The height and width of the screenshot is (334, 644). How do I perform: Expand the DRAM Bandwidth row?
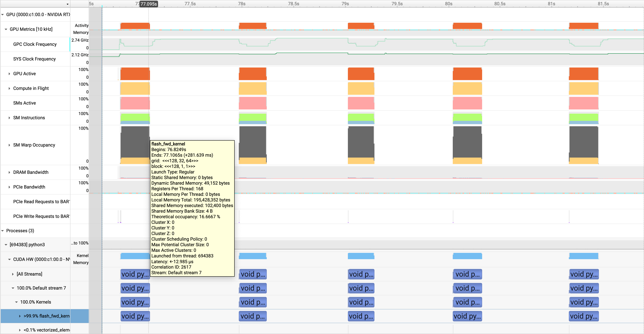(x=9, y=172)
